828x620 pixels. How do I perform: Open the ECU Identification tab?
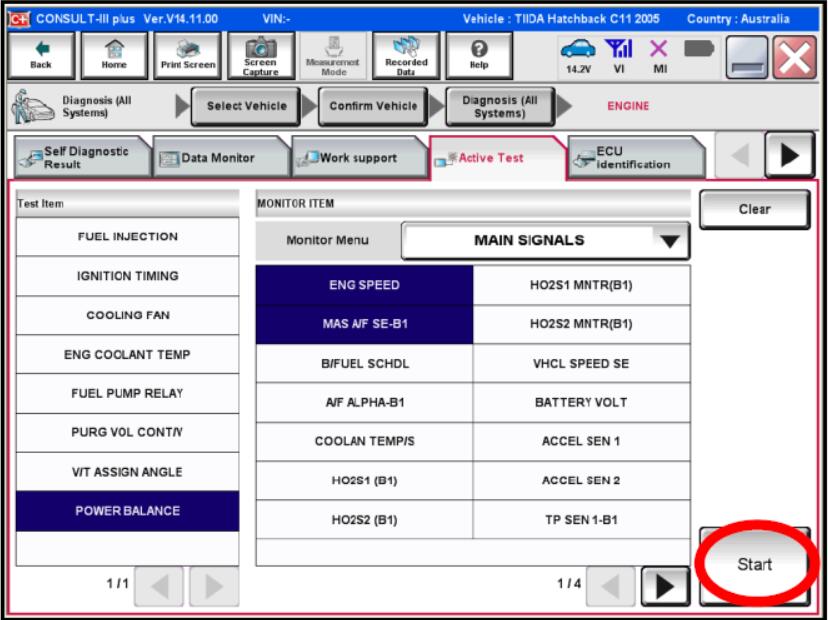(x=636, y=157)
